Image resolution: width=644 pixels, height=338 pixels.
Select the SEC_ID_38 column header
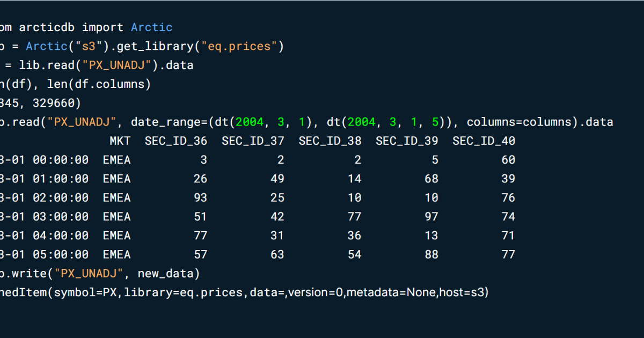pyautogui.click(x=330, y=141)
